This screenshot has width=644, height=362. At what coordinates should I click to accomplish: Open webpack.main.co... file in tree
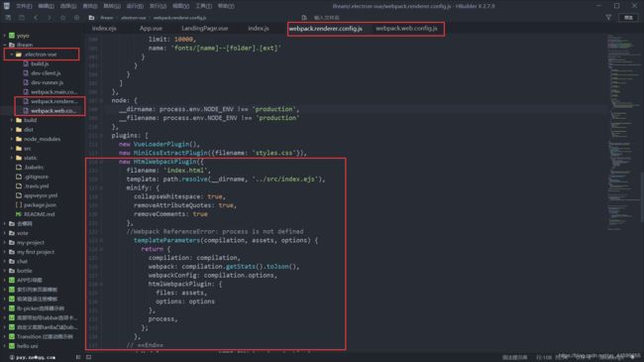tap(54, 92)
